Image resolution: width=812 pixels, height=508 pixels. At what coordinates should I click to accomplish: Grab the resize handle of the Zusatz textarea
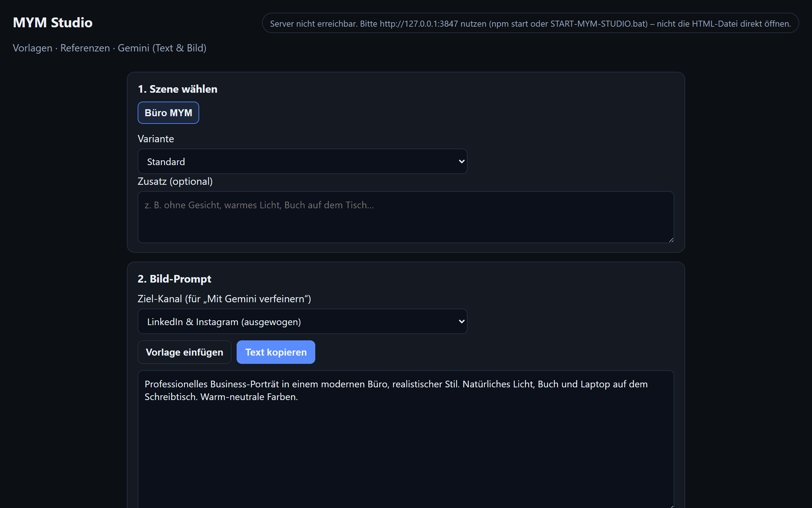(671, 240)
